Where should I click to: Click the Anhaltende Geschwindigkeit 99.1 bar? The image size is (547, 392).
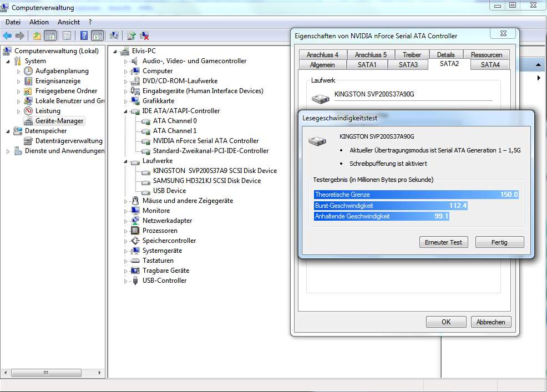pos(381,216)
